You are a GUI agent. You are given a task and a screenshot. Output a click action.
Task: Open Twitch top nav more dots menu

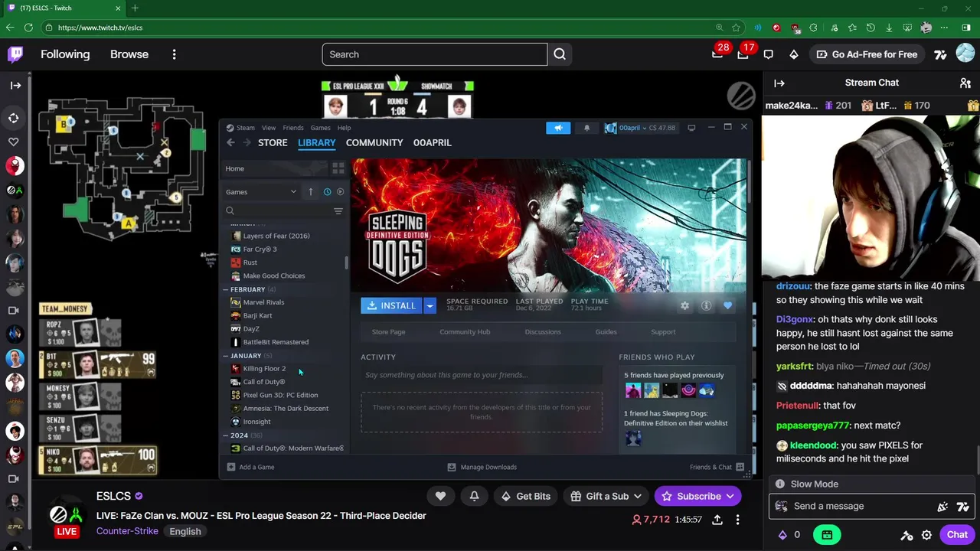tap(174, 54)
